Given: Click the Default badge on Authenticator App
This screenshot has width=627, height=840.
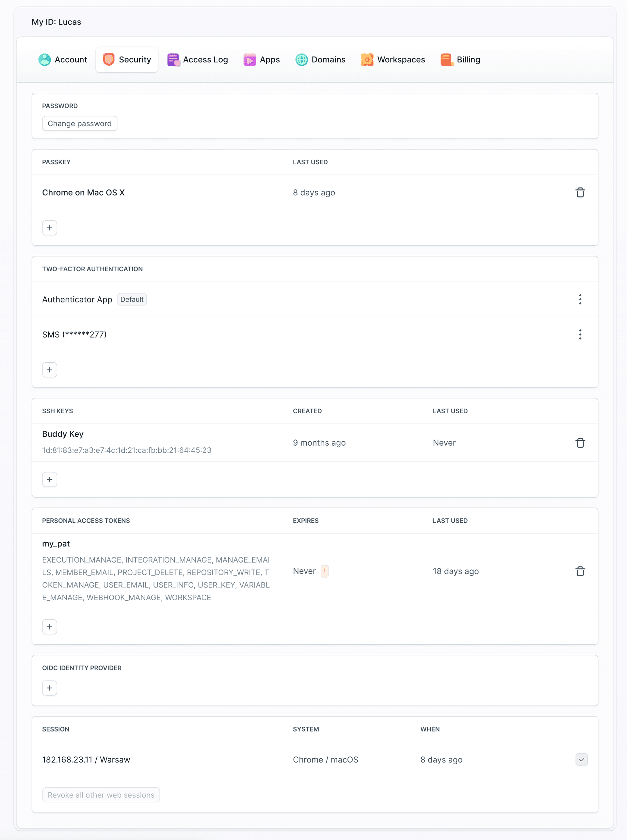Looking at the screenshot, I should pos(132,299).
